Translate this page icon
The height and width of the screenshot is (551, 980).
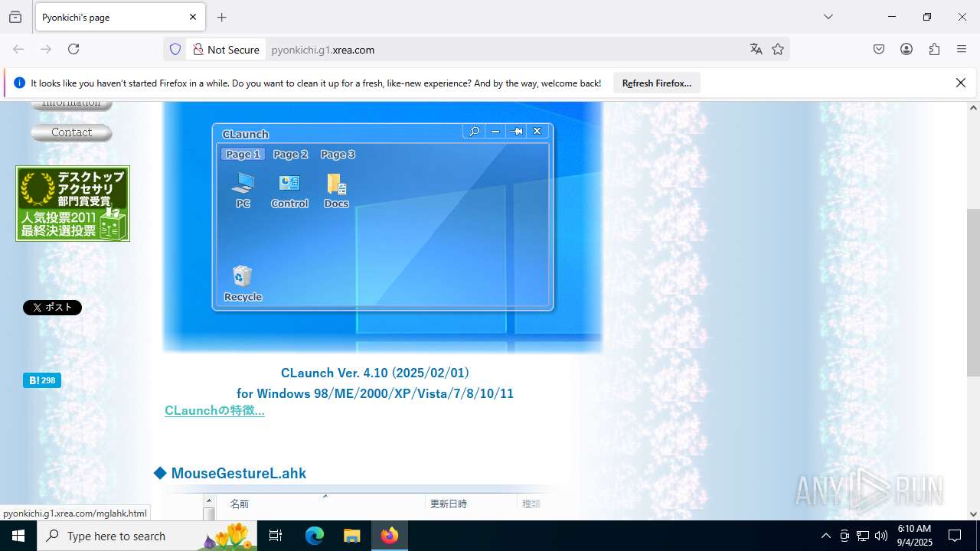[756, 49]
